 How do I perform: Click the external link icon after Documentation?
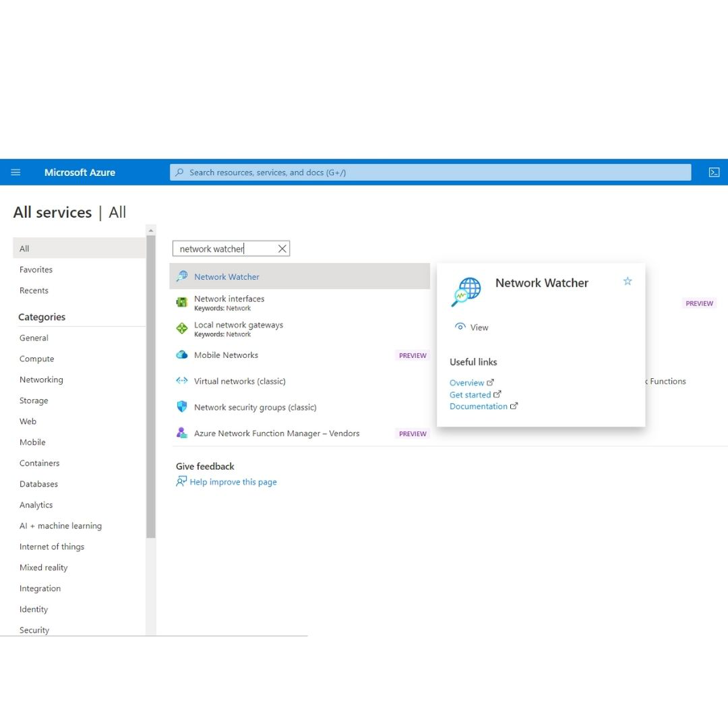click(514, 406)
